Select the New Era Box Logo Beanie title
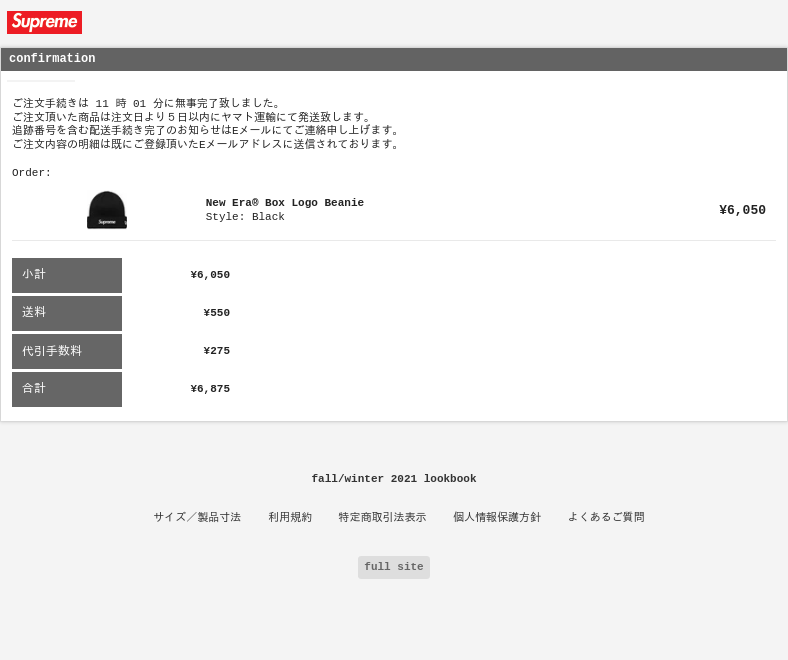 (x=284, y=203)
